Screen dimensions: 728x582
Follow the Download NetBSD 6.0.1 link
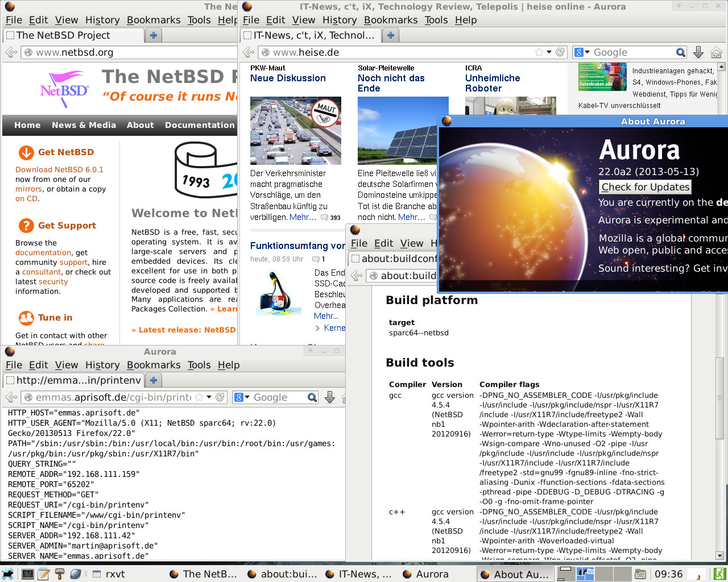coord(59,169)
